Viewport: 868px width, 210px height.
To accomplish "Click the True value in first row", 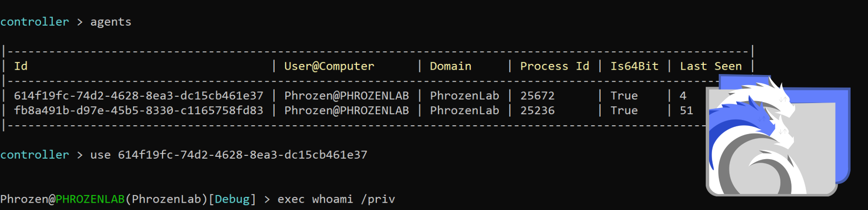I will point(624,96).
